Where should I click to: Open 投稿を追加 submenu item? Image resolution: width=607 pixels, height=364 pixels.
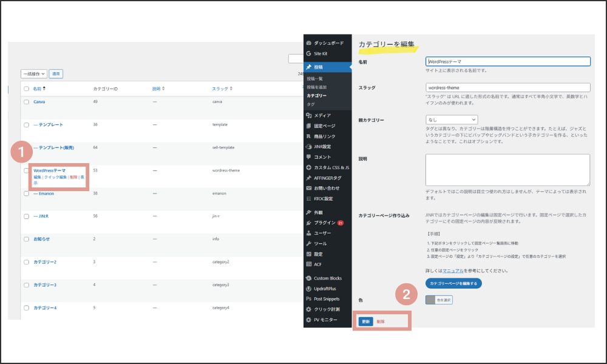[317, 87]
